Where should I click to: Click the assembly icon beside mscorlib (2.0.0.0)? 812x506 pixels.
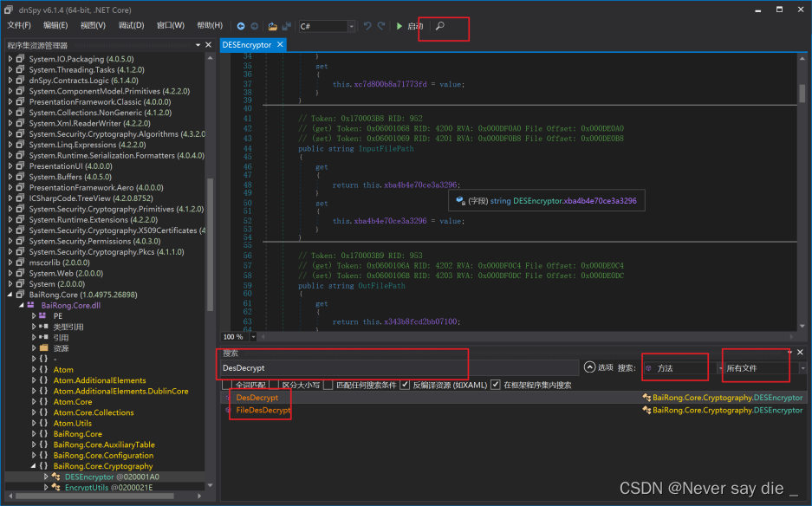[20, 262]
